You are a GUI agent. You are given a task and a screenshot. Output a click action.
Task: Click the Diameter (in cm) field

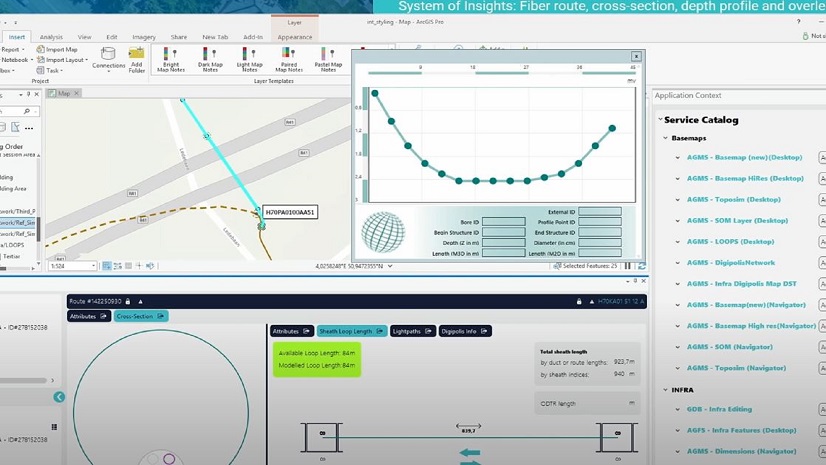point(599,243)
